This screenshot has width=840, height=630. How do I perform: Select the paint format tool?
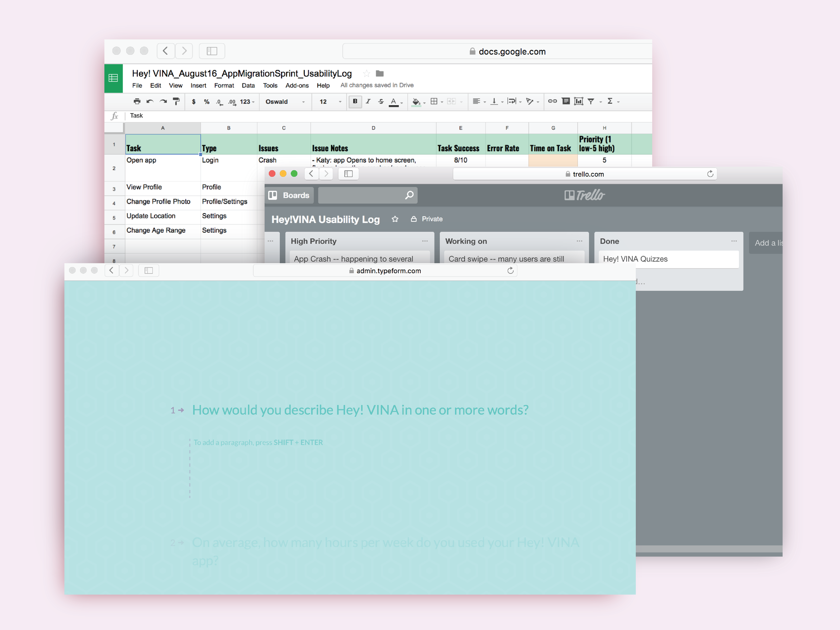(176, 101)
